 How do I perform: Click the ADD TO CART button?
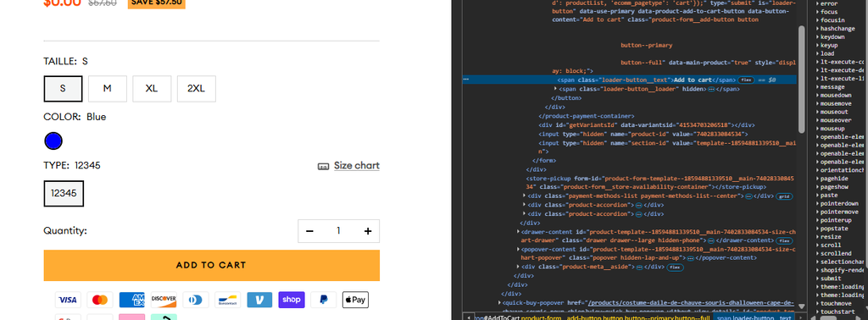click(211, 265)
